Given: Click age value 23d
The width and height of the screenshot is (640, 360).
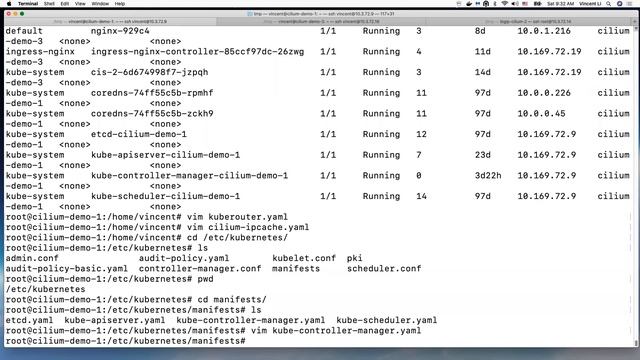Looking at the screenshot, I should tap(482, 155).
